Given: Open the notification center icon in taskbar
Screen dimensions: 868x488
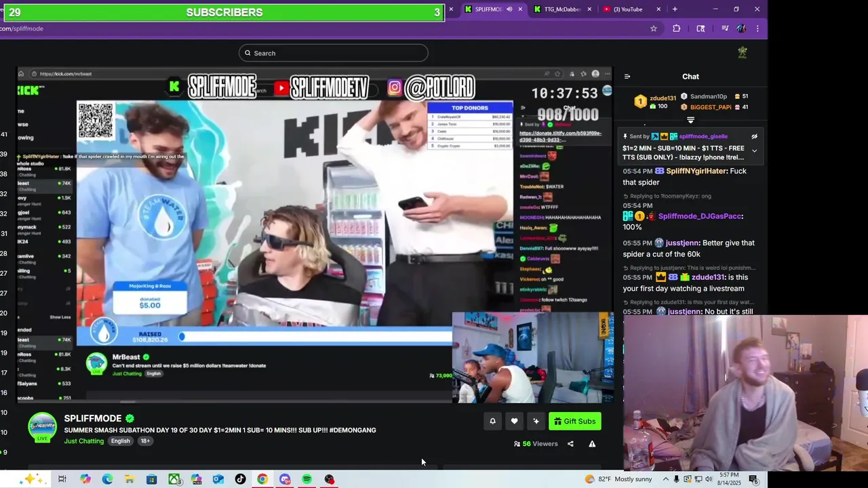Looking at the screenshot, I should coord(753,479).
